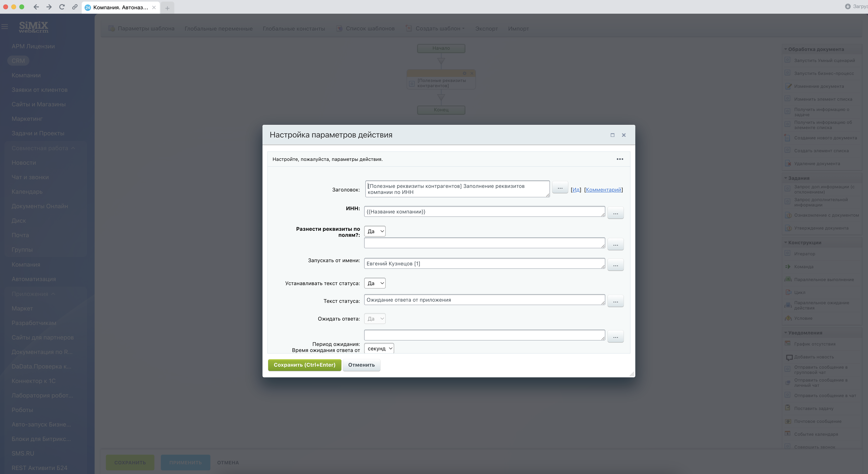868x474 pixels.
Task: Click the browser reload icon
Action: pyautogui.click(x=62, y=7)
